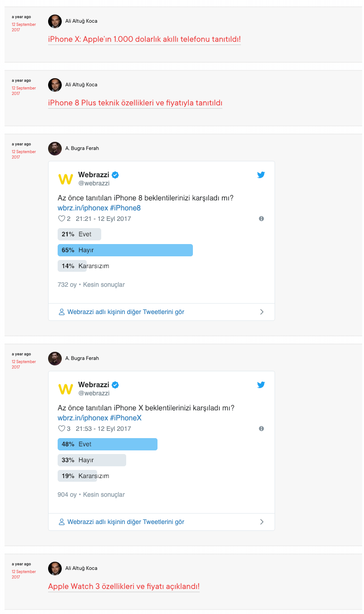Open the iPhone X 1.000 dolarlık article link
The width and height of the screenshot is (364, 614).
pyautogui.click(x=144, y=39)
